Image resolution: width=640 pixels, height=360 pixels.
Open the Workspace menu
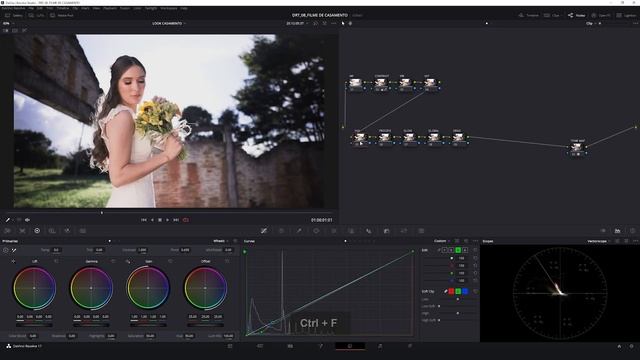click(x=169, y=8)
